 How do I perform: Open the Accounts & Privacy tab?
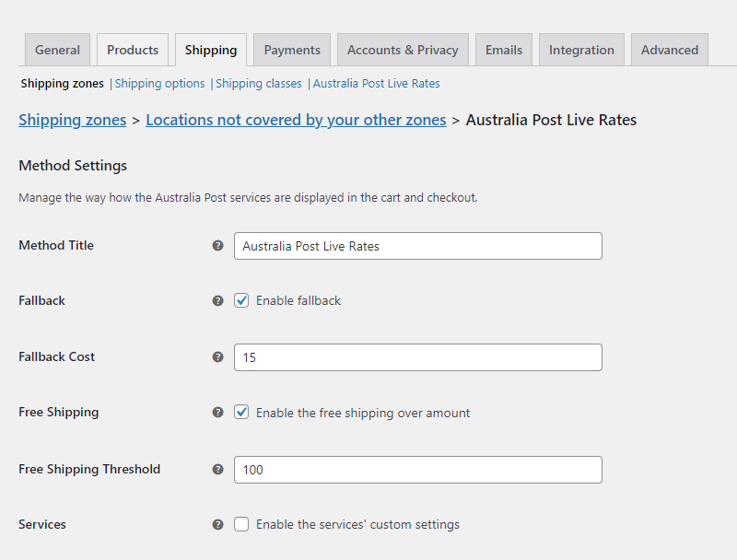click(x=403, y=50)
